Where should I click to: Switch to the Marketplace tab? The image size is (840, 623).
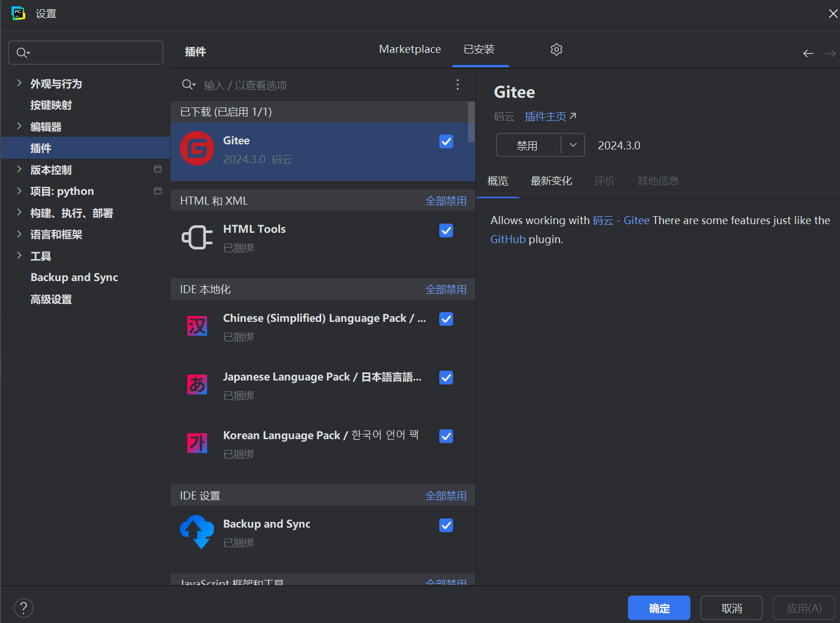coord(410,49)
